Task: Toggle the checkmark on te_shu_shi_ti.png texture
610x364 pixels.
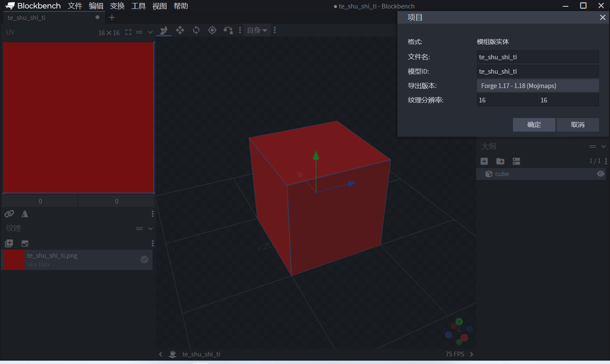Action: click(x=144, y=259)
